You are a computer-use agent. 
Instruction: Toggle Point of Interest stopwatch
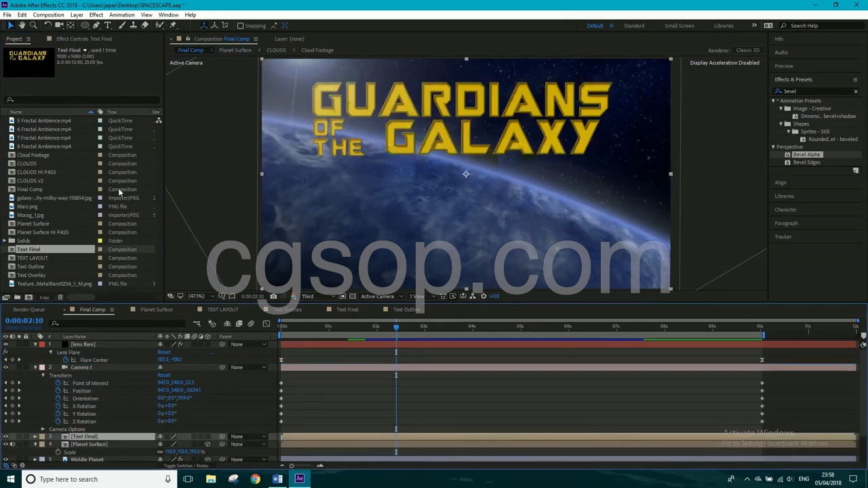pos(58,383)
